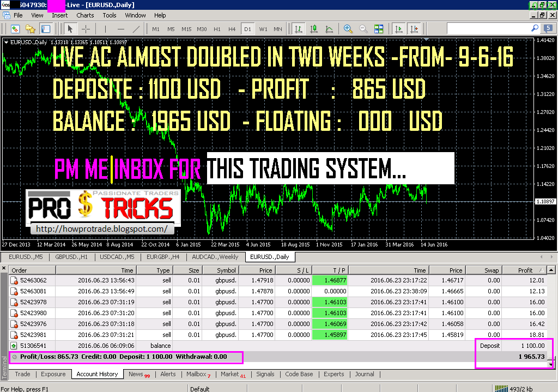Switch the chart to Line Chart view

point(330,29)
